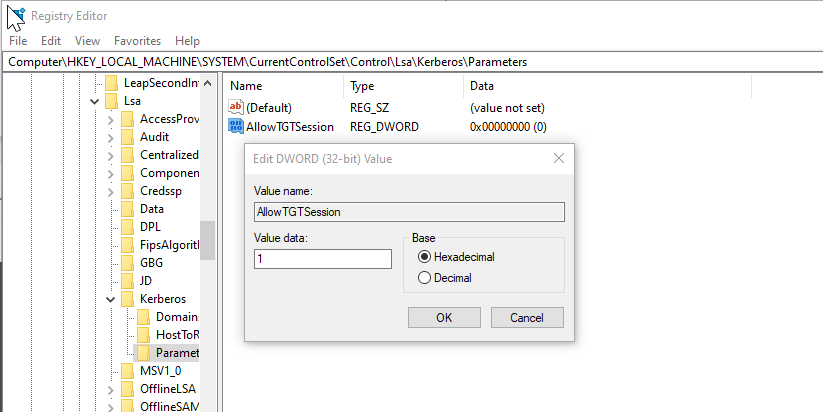Select the JD folder icon

coord(128,281)
